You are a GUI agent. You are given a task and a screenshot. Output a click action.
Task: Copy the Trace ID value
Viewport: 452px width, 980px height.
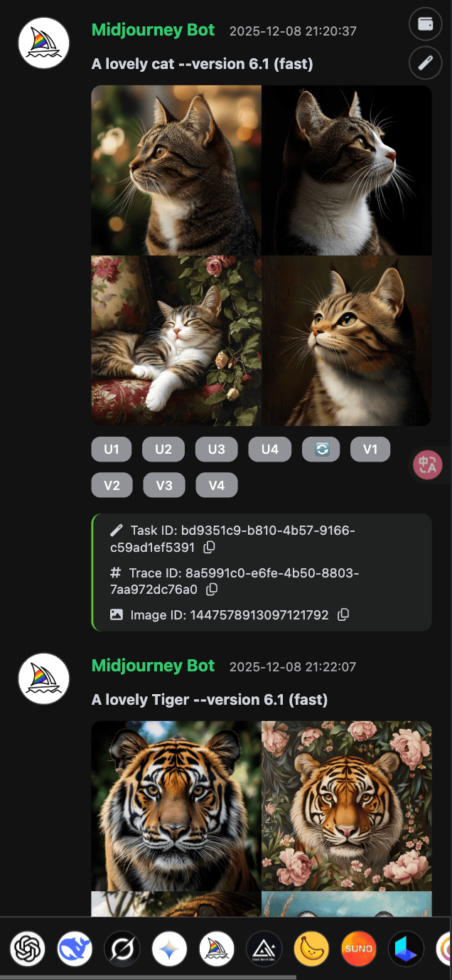point(212,590)
